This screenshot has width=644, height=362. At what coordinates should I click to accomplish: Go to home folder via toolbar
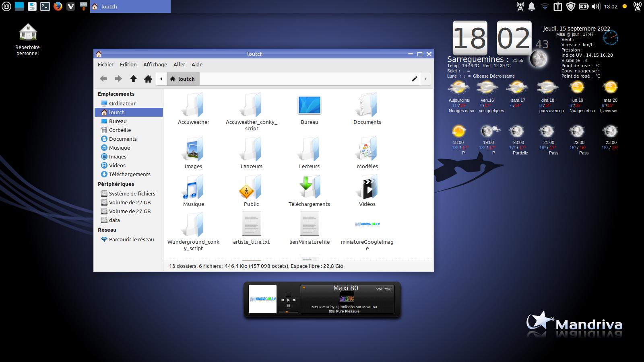(x=148, y=79)
